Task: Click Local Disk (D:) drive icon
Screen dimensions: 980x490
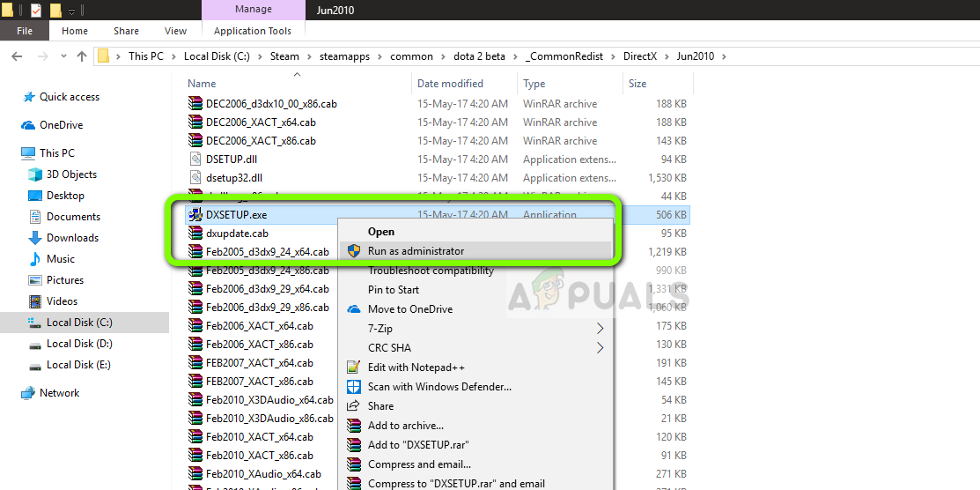Action: [35, 345]
